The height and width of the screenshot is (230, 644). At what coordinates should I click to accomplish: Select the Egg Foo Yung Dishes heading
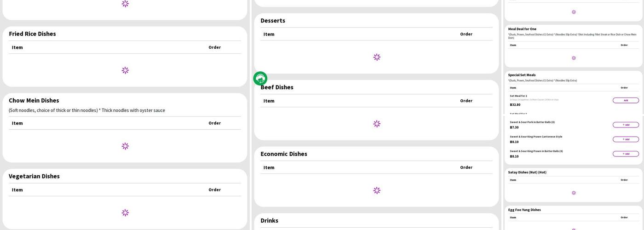pos(524,210)
